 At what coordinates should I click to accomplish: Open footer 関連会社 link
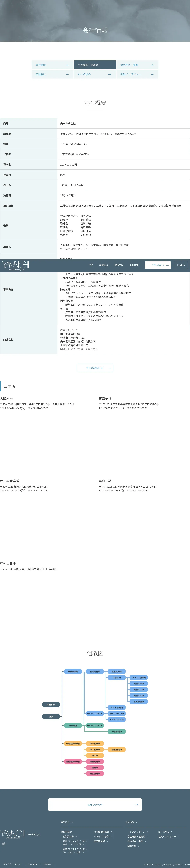coord(133,846)
